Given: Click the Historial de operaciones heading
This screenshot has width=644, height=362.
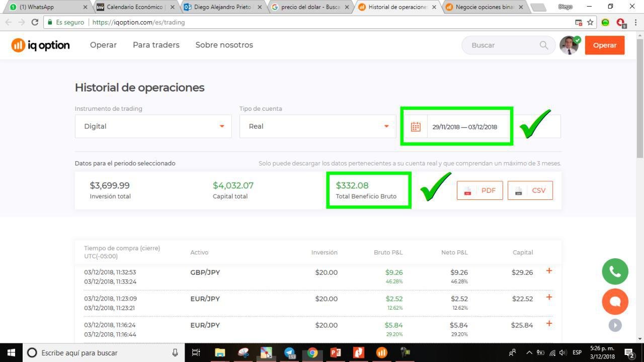Looking at the screenshot, I should point(139,88).
